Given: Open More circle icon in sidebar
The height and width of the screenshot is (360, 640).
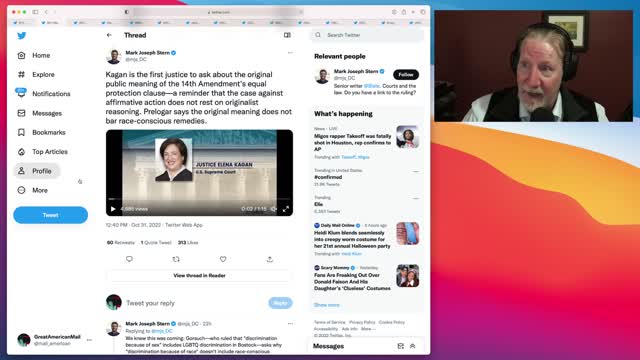Looking at the screenshot, I should click(22, 190).
